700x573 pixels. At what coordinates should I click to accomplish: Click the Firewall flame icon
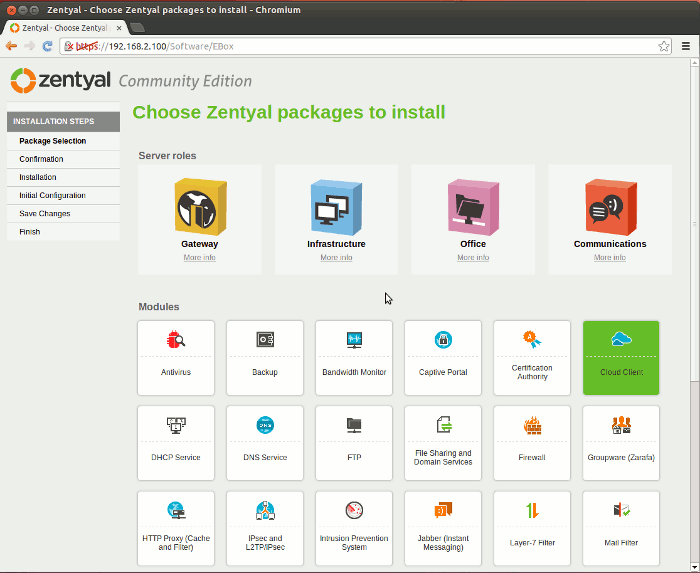pos(532,425)
